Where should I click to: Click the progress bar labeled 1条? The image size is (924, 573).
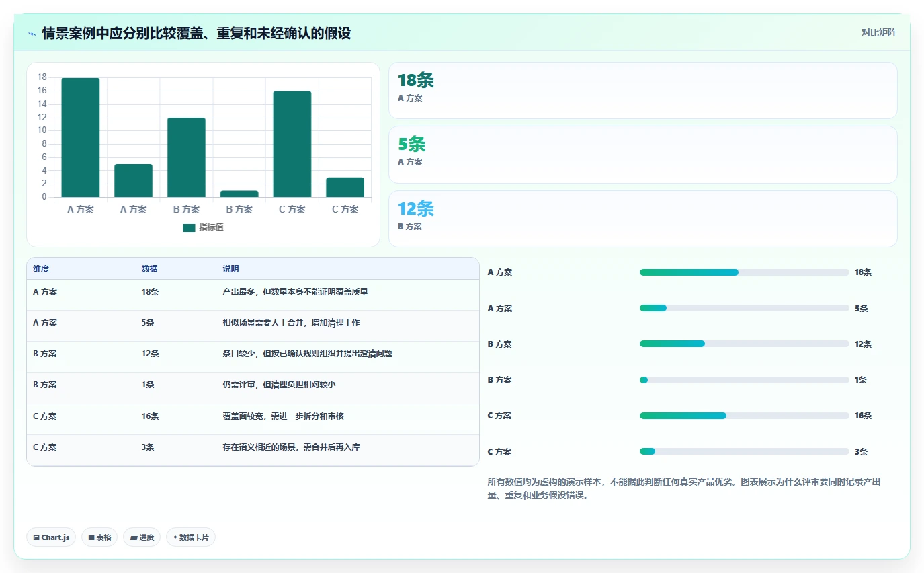click(745, 380)
